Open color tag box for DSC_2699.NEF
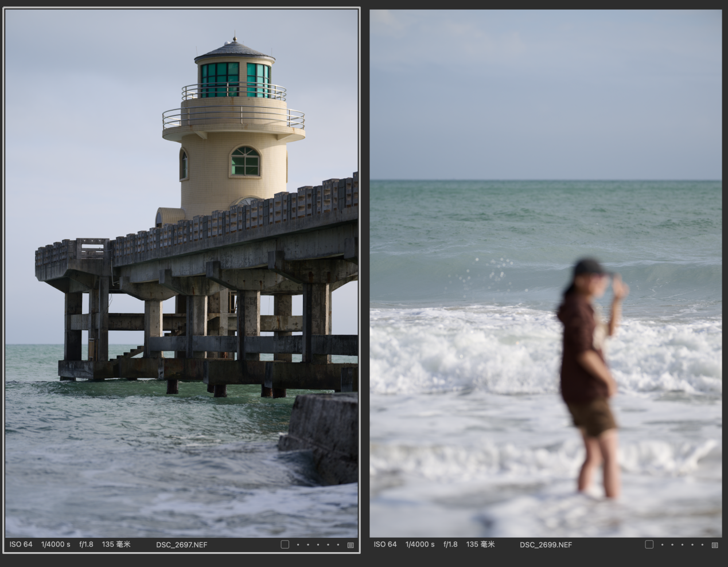This screenshot has height=567, width=728. (649, 545)
